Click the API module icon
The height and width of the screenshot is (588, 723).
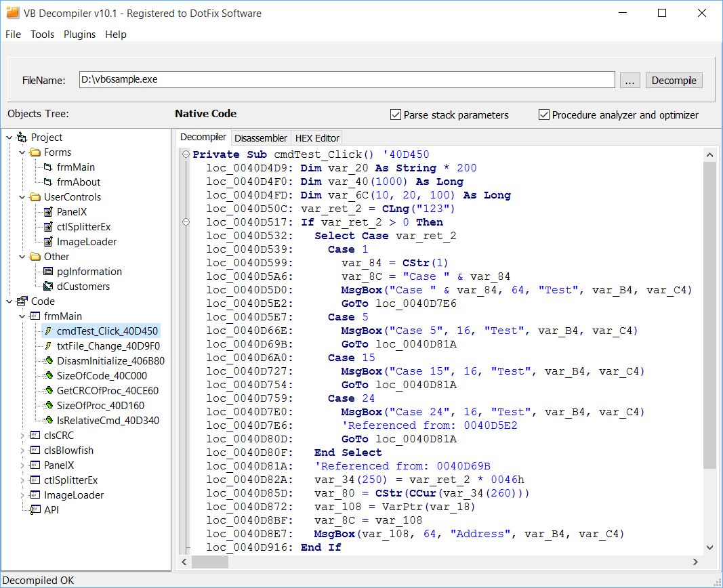35,509
